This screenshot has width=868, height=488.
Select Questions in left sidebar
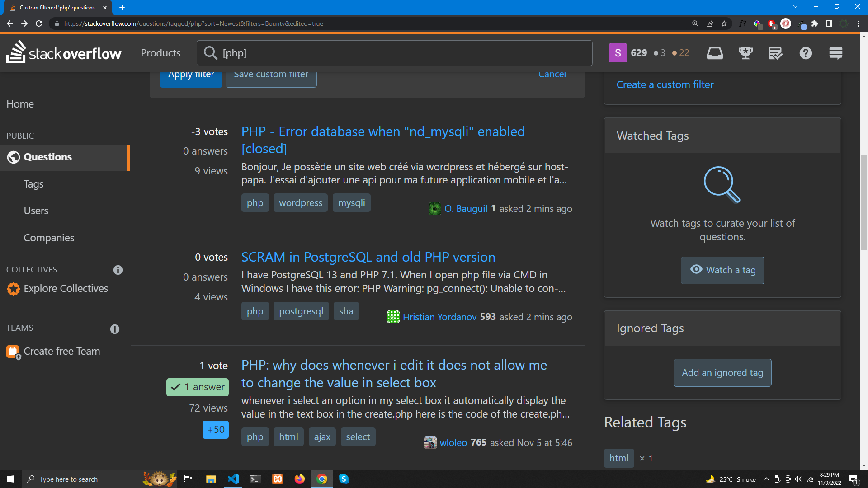click(x=65, y=157)
